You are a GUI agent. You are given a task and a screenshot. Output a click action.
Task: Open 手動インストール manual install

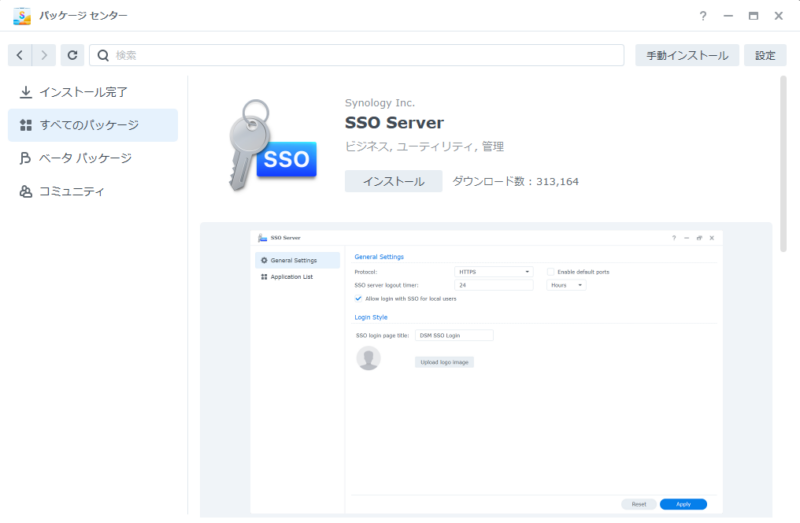687,55
